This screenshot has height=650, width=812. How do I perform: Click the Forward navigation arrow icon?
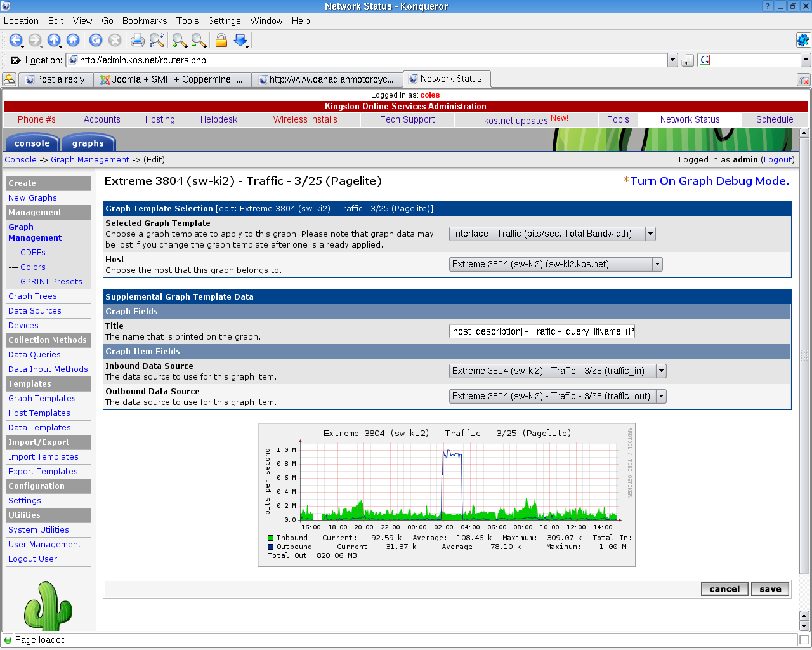34,40
